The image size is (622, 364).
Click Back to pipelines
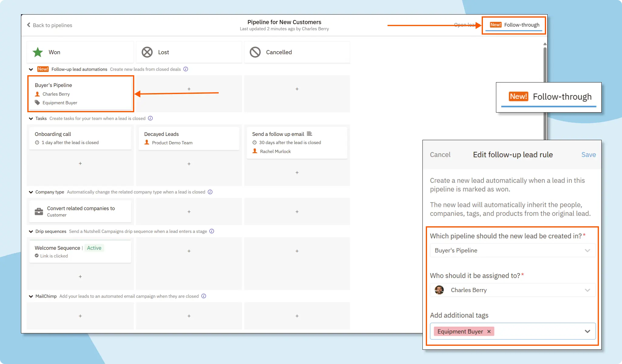coord(50,25)
